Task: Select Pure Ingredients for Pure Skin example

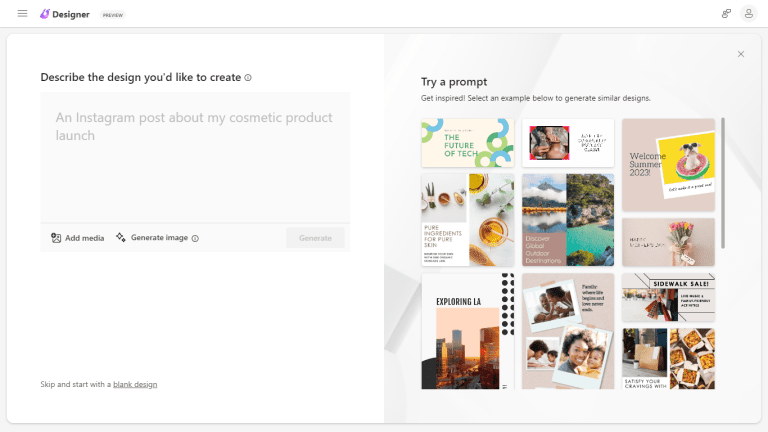Action: [x=468, y=220]
